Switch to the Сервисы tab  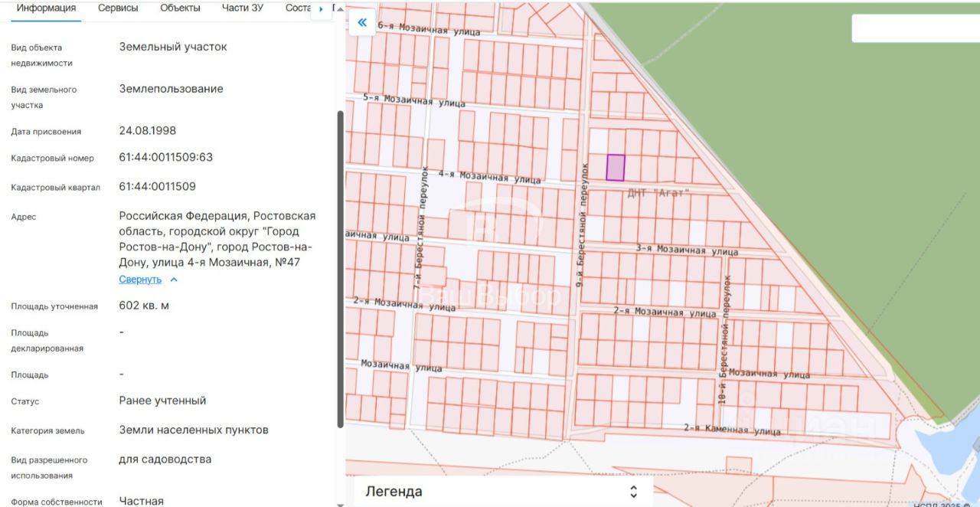tap(118, 8)
